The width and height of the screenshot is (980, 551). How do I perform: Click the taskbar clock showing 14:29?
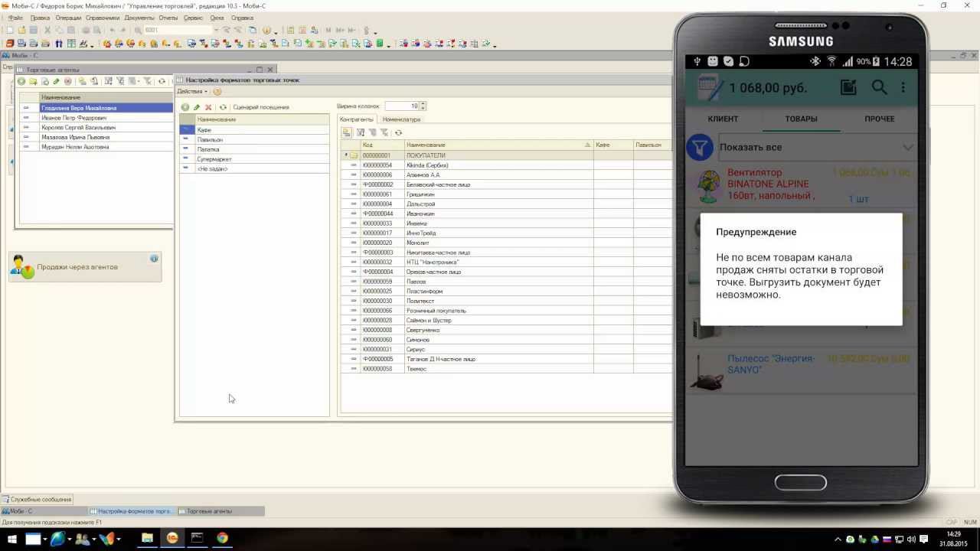pyautogui.click(x=953, y=538)
